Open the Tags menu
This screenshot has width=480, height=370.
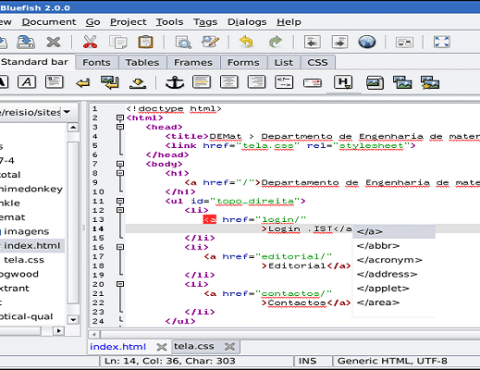point(205,22)
